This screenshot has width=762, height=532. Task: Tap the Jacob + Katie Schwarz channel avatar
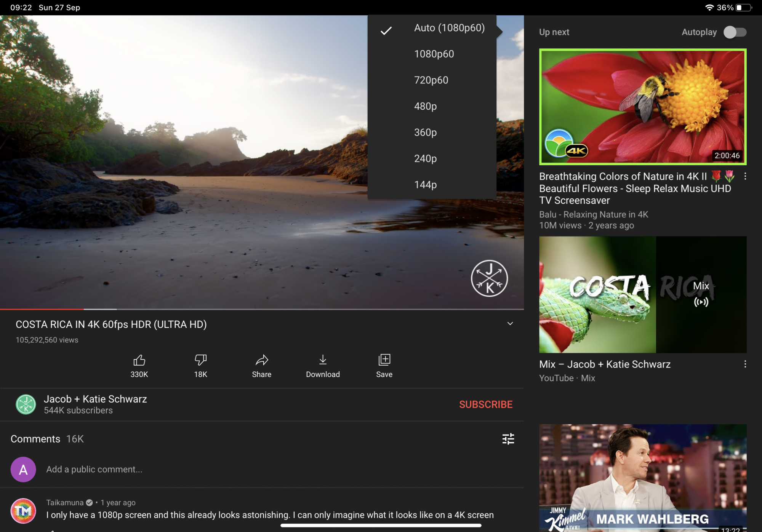click(26, 404)
